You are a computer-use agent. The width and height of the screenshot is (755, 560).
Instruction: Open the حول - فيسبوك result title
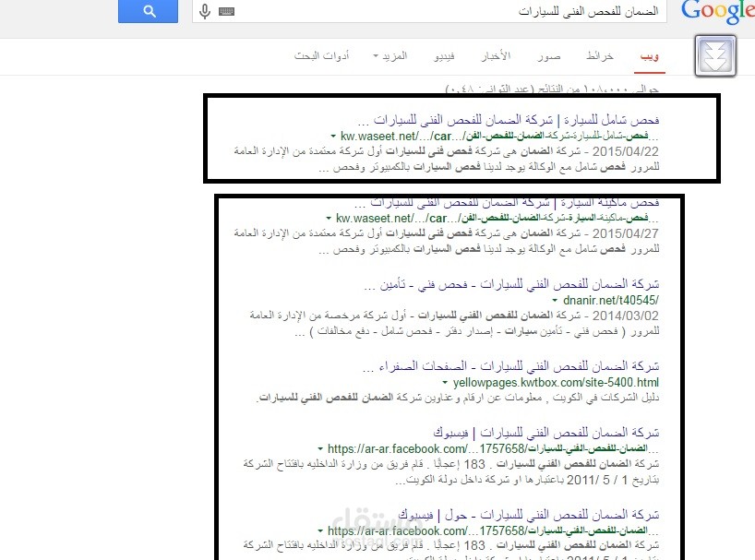(x=529, y=515)
